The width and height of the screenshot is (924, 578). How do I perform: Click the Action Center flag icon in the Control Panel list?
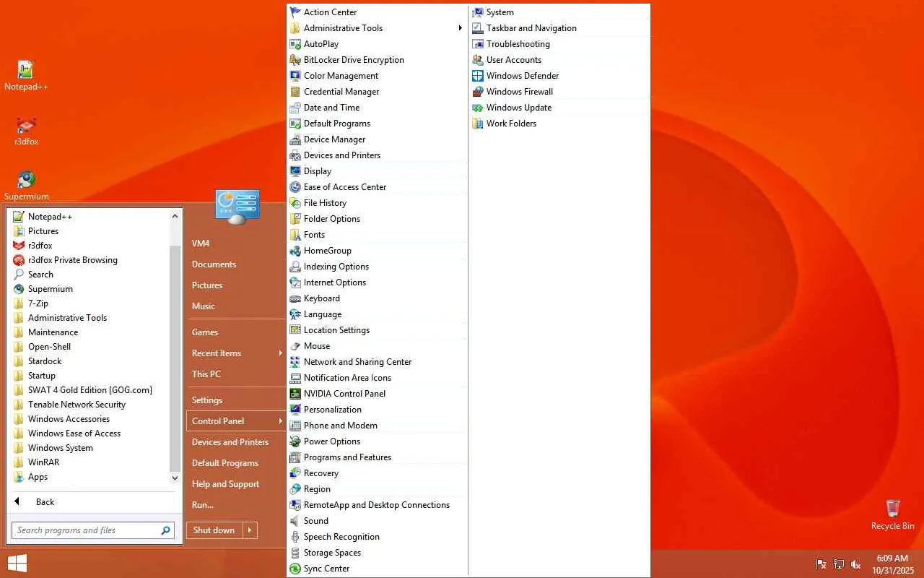click(295, 12)
